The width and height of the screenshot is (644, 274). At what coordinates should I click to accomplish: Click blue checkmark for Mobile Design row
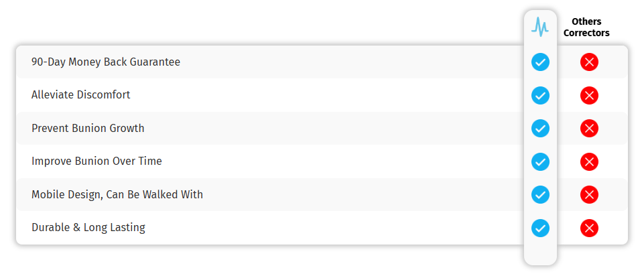click(540, 195)
